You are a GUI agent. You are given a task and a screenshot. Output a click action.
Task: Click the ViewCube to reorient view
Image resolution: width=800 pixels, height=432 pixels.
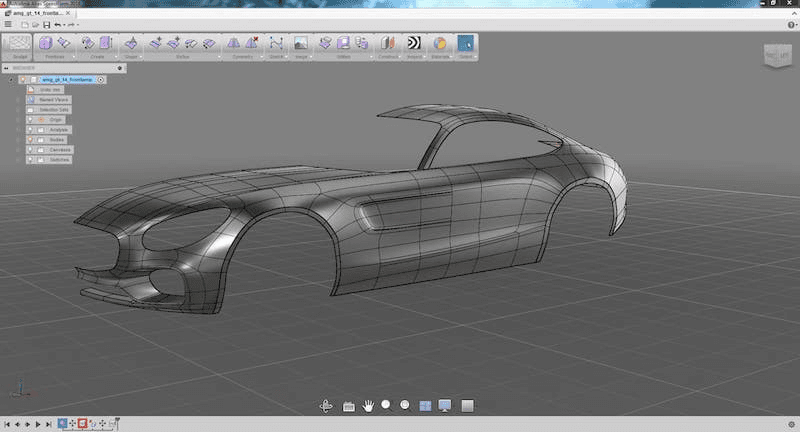776,55
